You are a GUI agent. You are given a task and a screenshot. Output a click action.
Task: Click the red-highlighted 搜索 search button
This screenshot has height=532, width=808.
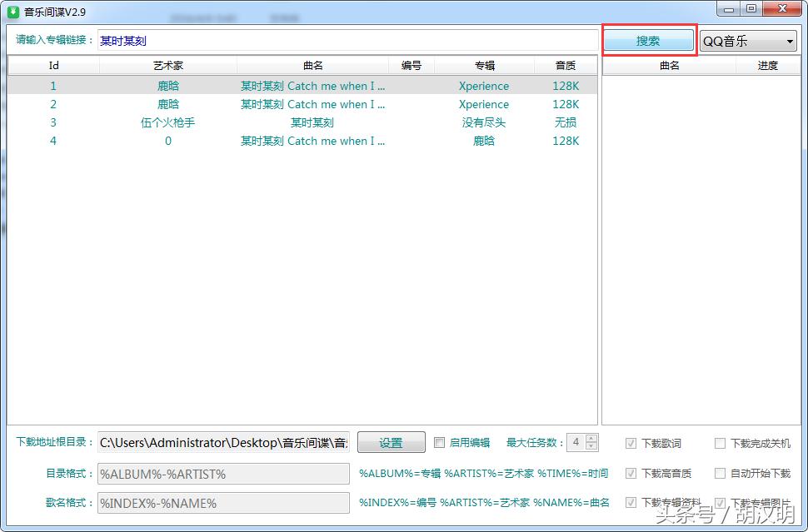[649, 39]
